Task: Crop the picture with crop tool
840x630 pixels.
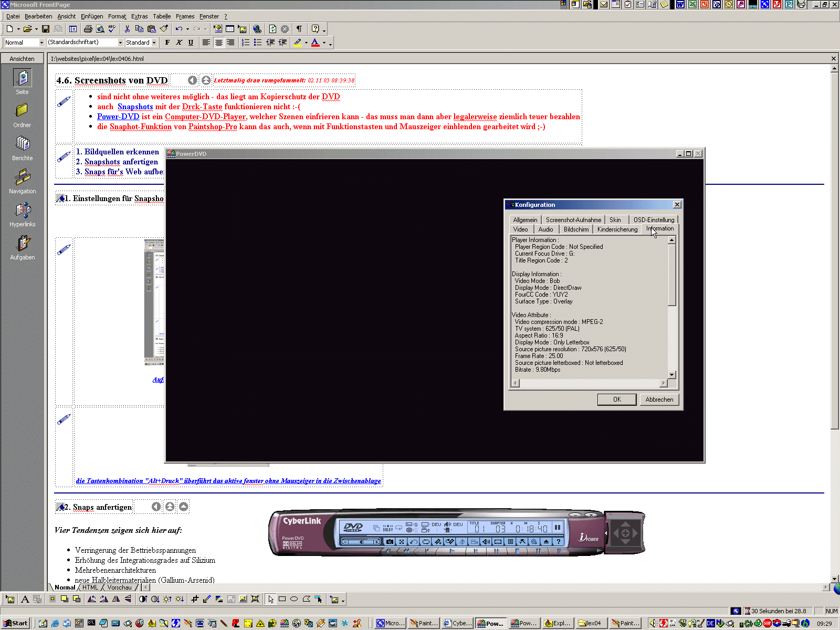Action: (195, 599)
